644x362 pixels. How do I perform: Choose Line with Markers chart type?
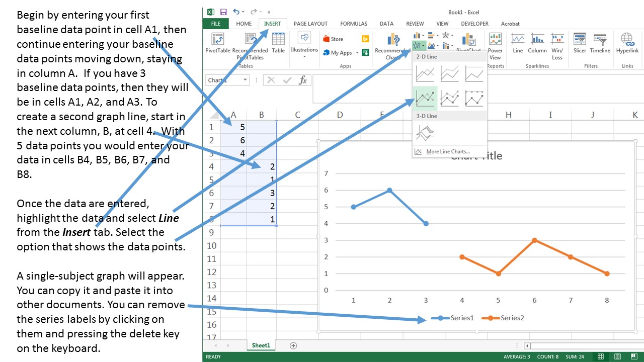tap(425, 99)
